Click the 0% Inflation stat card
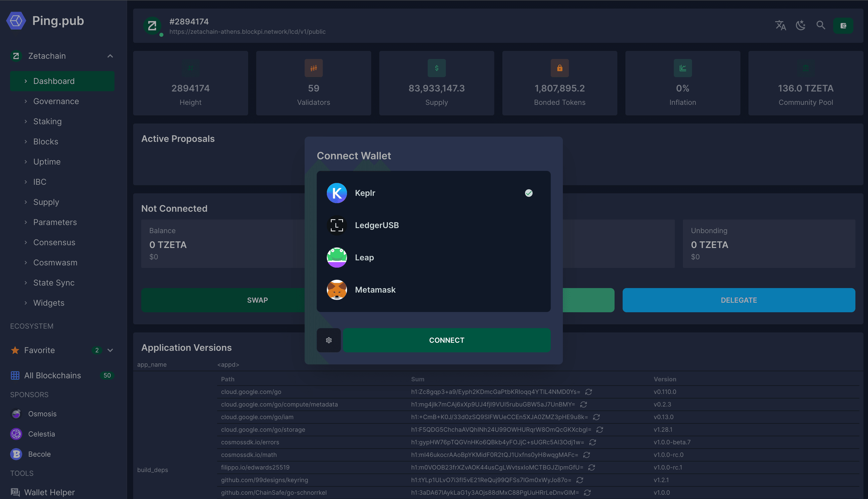The height and width of the screenshot is (499, 868). point(682,83)
